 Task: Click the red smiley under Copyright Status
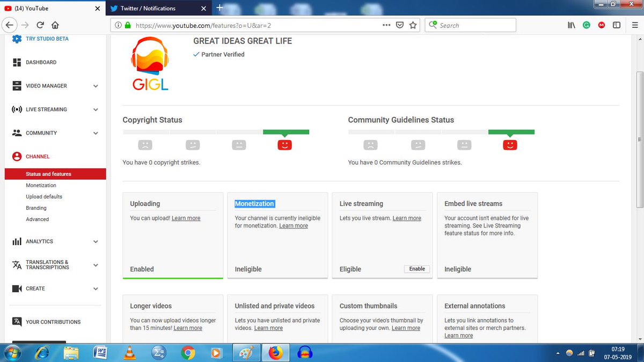point(284,145)
